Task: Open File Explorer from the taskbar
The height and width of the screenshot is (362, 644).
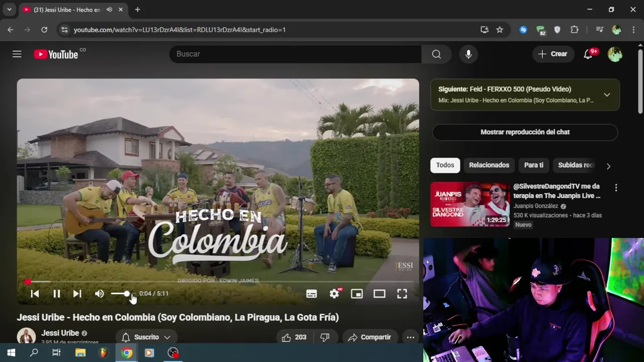Action: tap(80, 353)
